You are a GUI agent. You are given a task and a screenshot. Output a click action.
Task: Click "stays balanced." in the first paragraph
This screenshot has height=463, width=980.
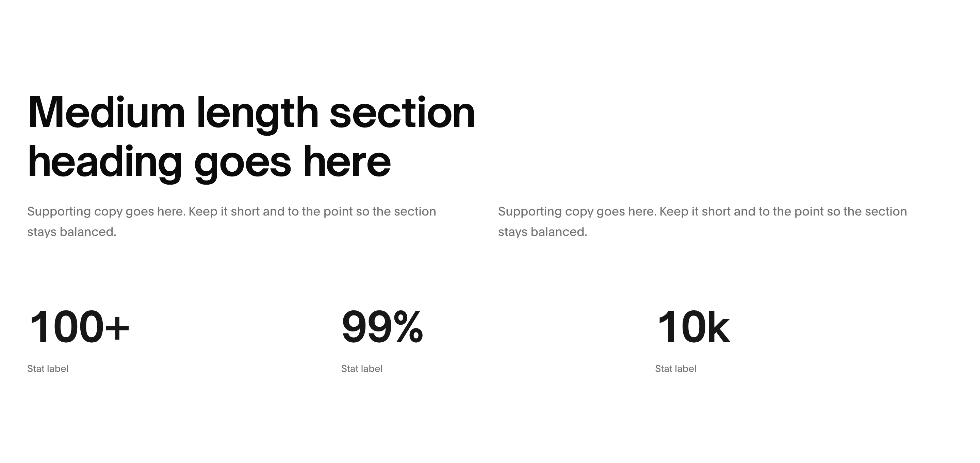(x=72, y=232)
